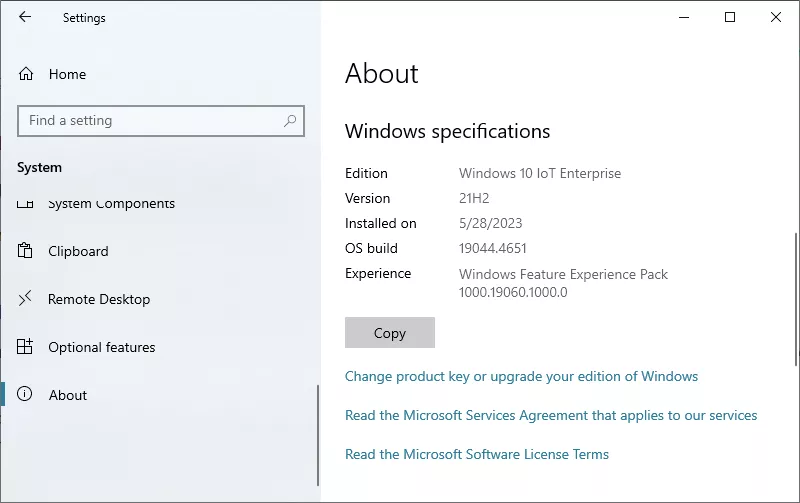The width and height of the screenshot is (800, 503).
Task: Select the OS build 19044.4651
Action: pyautogui.click(x=492, y=248)
